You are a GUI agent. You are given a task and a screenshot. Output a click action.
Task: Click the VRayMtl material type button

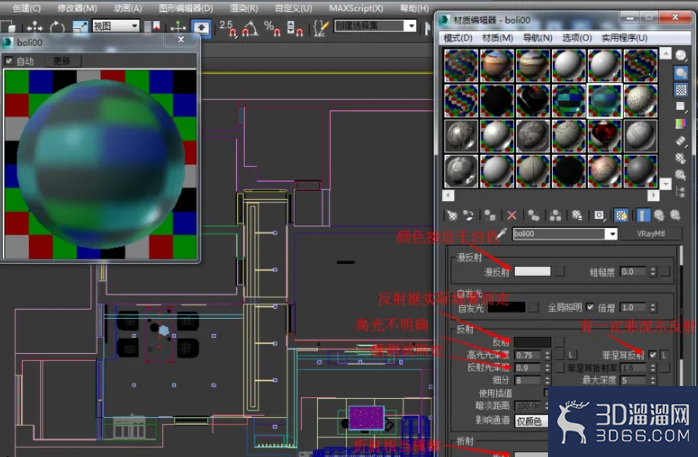(x=651, y=234)
